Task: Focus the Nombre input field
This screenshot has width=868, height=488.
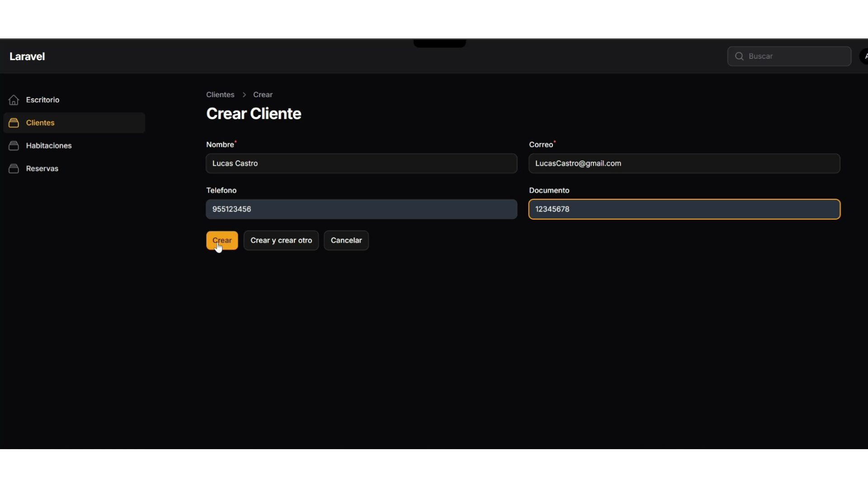Action: point(361,164)
